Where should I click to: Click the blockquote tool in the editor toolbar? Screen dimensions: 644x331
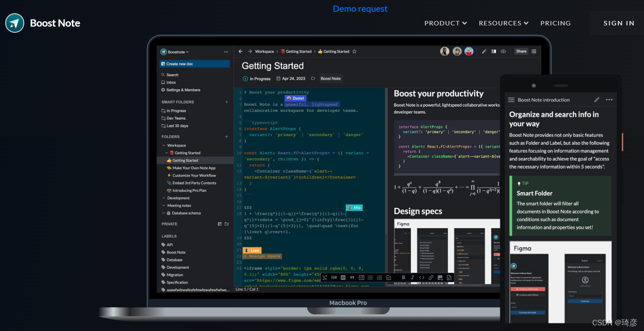(352, 277)
